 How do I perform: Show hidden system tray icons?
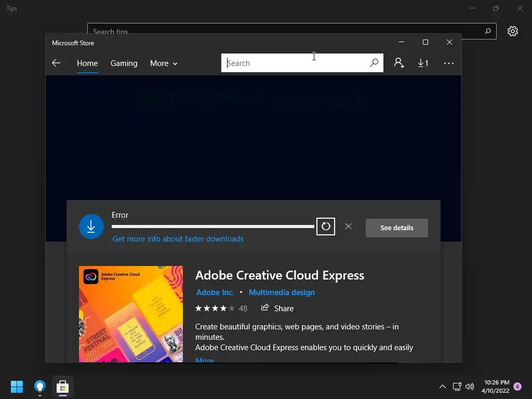(443, 386)
